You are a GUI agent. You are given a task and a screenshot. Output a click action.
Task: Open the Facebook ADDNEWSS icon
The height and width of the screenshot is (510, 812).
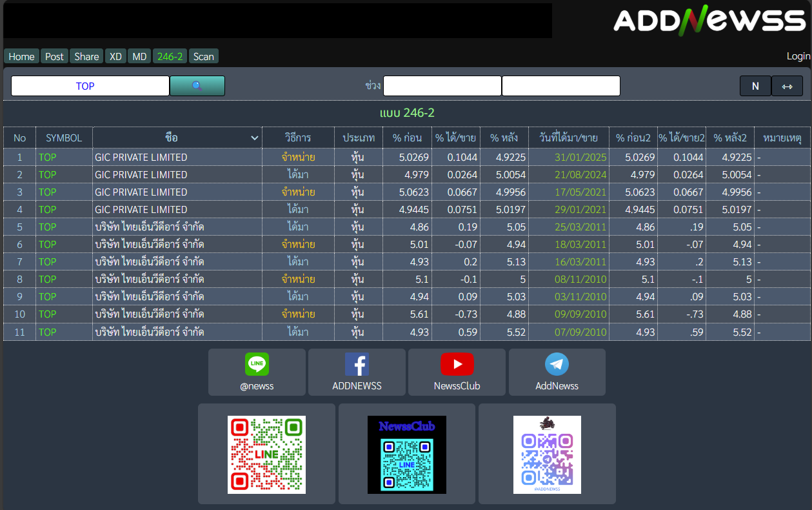(357, 364)
